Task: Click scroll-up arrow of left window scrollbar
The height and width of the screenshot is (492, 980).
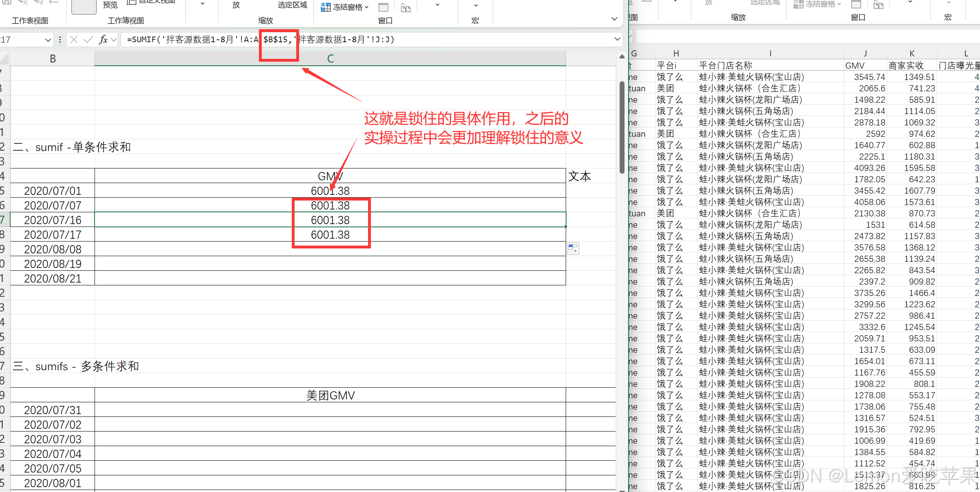Action: [622, 57]
